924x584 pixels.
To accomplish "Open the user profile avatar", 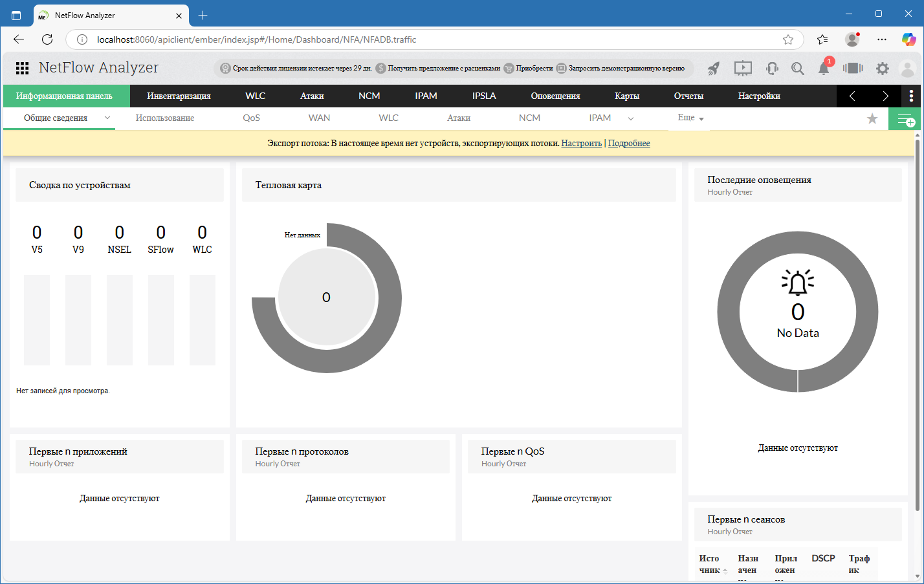I will click(x=908, y=68).
